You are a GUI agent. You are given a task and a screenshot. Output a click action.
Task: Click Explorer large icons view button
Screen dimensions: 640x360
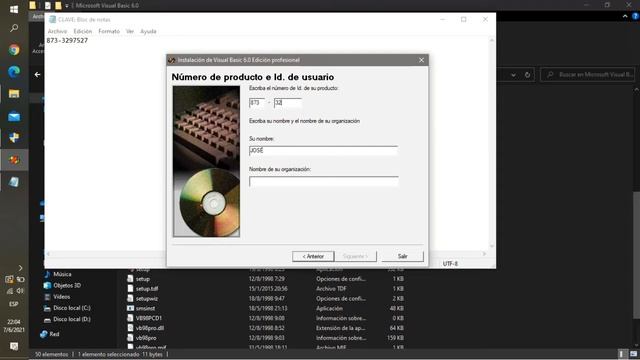633,354
